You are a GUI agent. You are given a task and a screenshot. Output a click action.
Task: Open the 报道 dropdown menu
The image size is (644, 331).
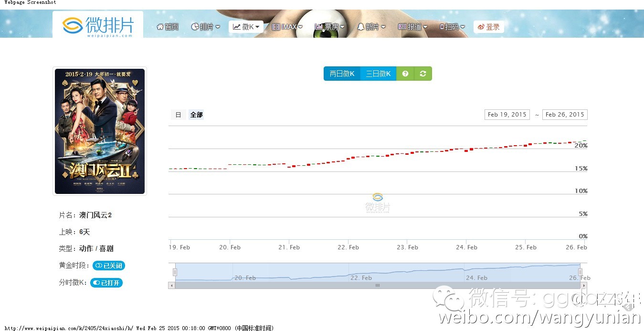point(412,27)
